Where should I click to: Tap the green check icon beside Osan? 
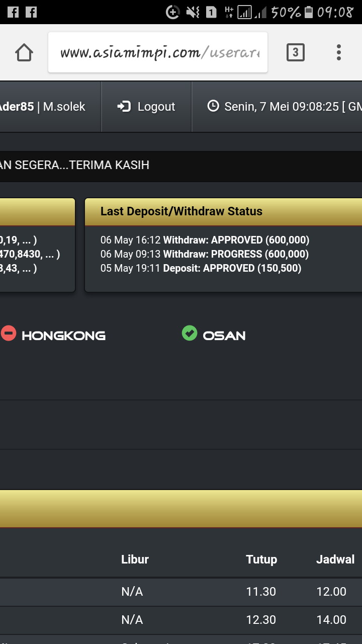190,333
